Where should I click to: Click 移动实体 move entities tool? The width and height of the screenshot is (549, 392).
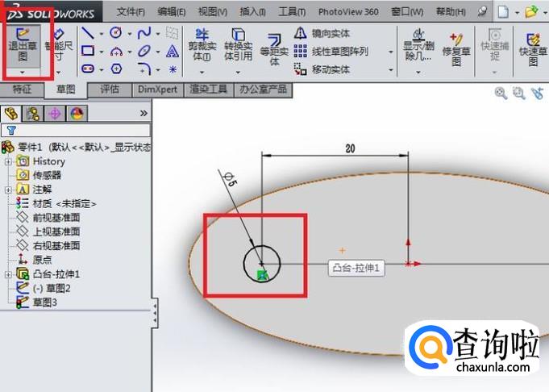[x=322, y=69]
